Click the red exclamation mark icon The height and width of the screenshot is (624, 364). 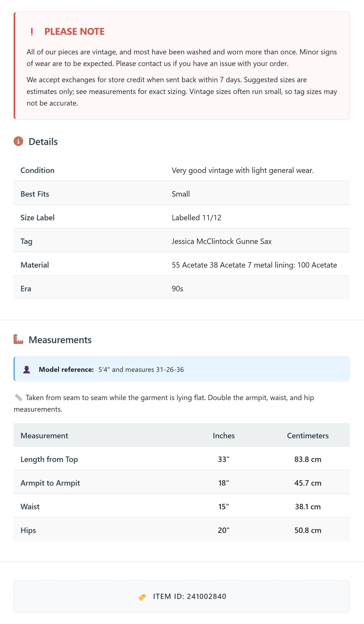(x=32, y=32)
